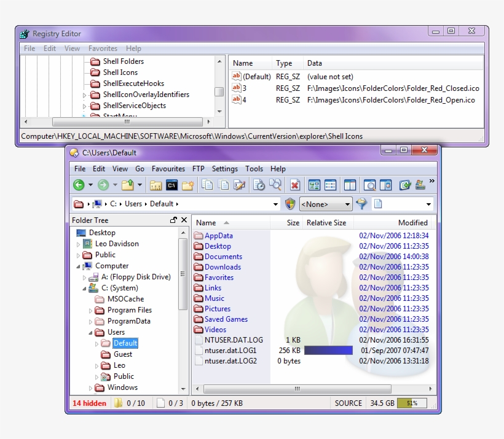This screenshot has width=504, height=439.
Task: Switch to dual-pane view via the split-panel icon
Action: 350,185
